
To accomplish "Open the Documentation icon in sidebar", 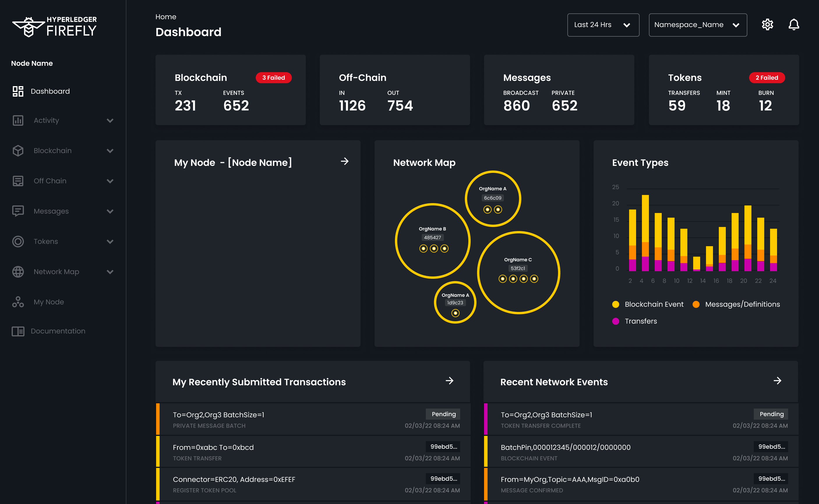I will pos(18,331).
